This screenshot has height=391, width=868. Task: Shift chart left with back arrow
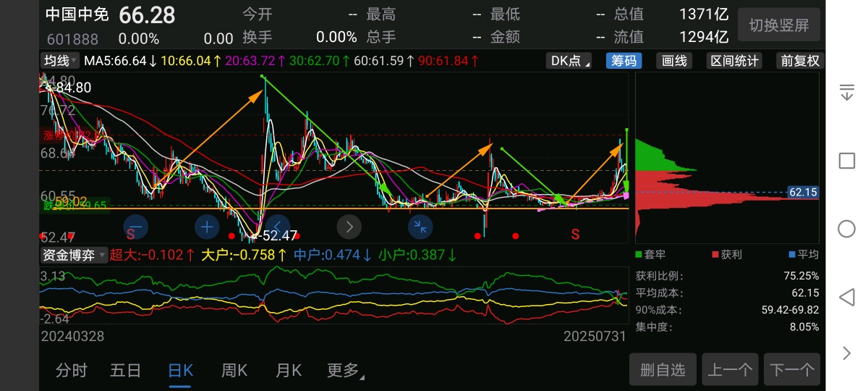(x=278, y=227)
